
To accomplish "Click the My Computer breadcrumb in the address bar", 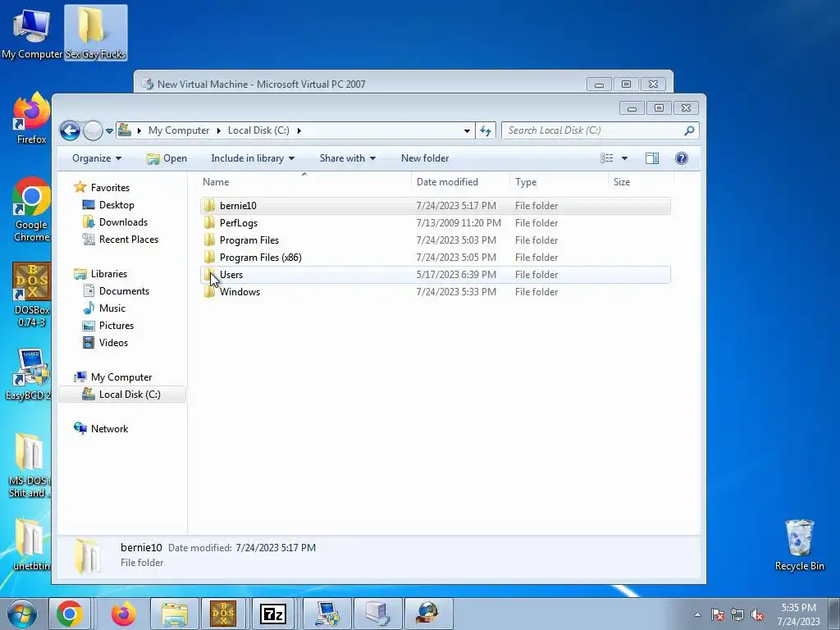I will pyautogui.click(x=178, y=130).
